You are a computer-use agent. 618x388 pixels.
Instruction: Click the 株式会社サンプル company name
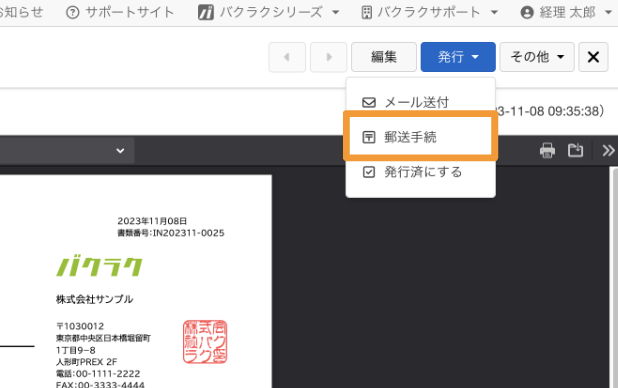point(95,299)
